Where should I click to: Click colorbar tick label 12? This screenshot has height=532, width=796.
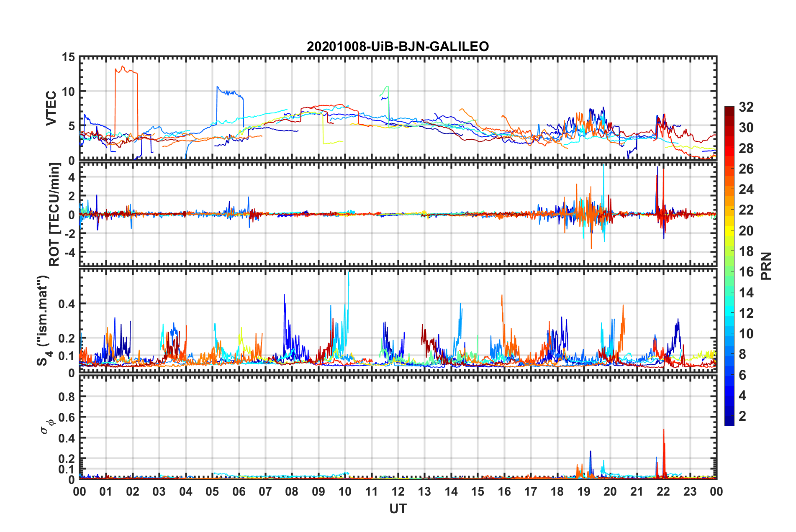coord(746,313)
